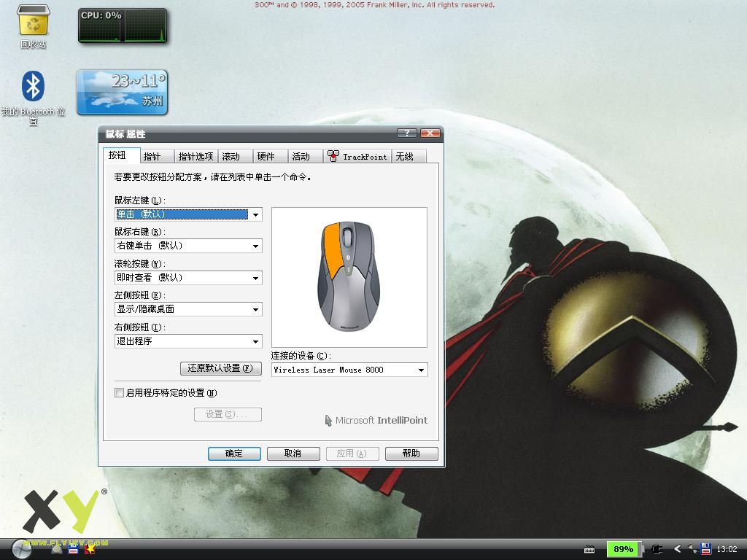
Task: Click the floppy disk tray icon
Action: (x=706, y=549)
